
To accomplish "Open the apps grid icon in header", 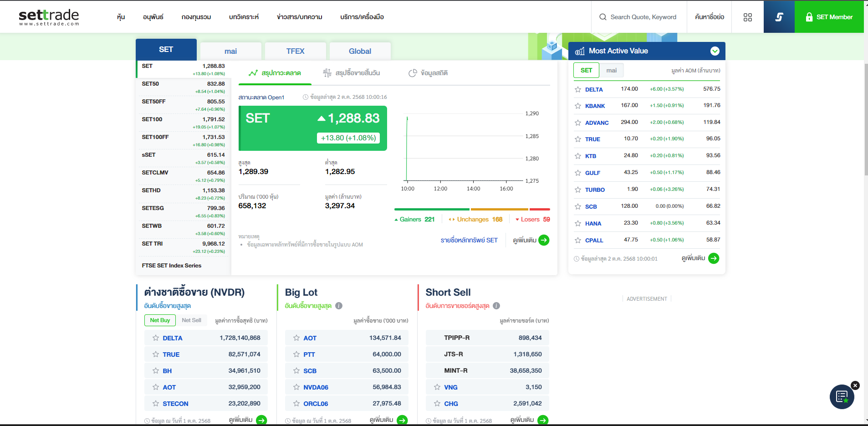I will 747,17.
